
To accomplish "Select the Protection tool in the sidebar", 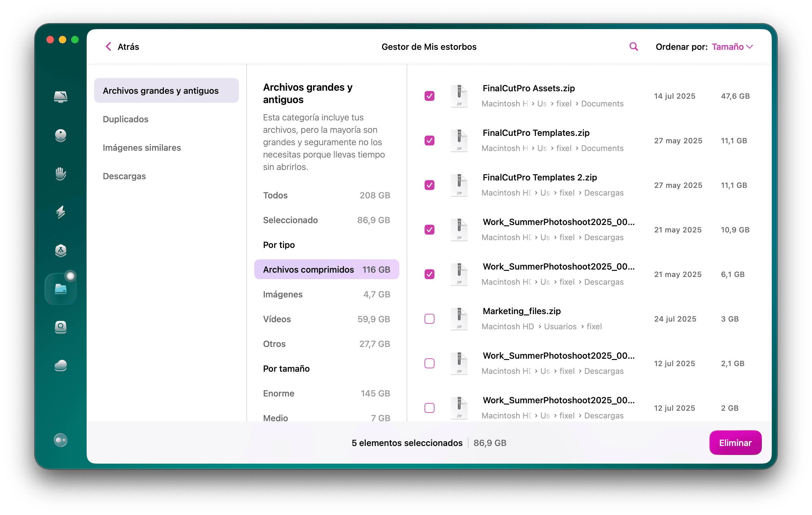I will [61, 136].
